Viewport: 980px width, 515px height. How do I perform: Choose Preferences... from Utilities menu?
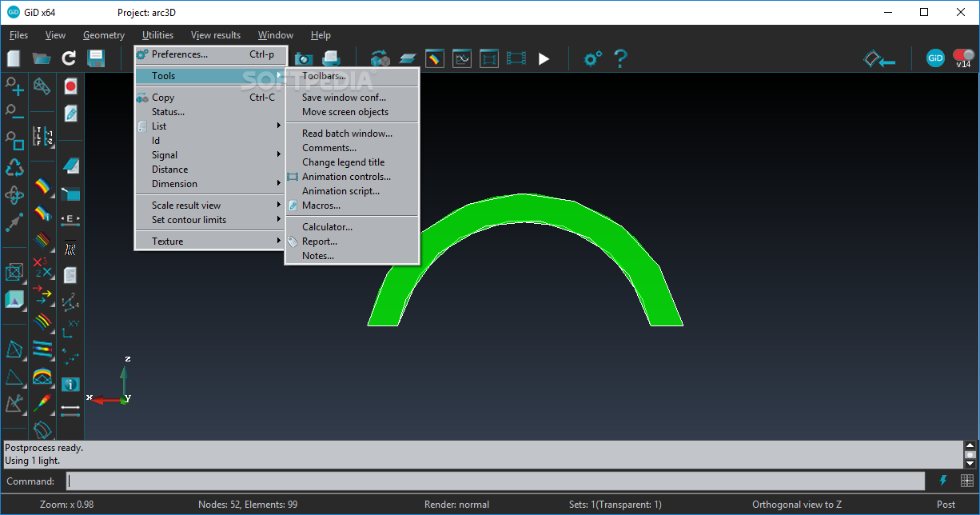pyautogui.click(x=210, y=54)
